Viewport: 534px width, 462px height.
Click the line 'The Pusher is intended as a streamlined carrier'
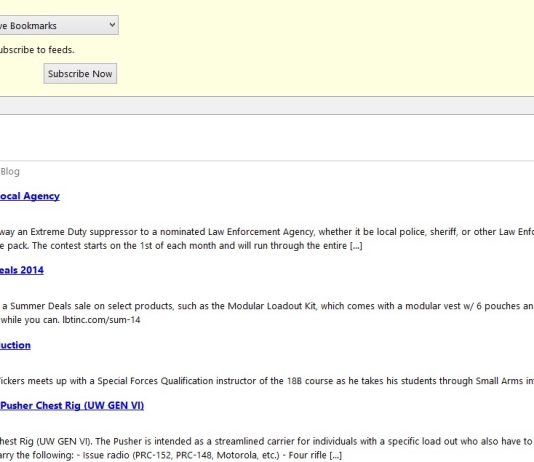(267, 441)
